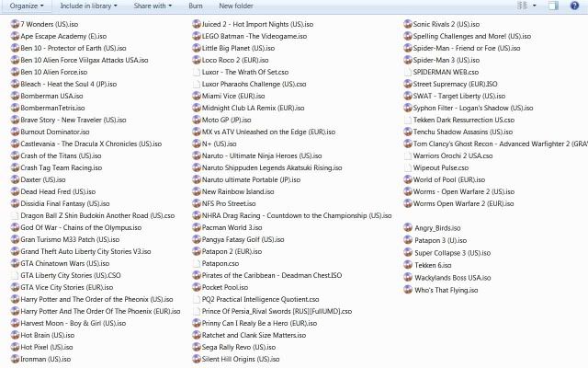Click Spelling Challenges and More! (US).iso

472,36
